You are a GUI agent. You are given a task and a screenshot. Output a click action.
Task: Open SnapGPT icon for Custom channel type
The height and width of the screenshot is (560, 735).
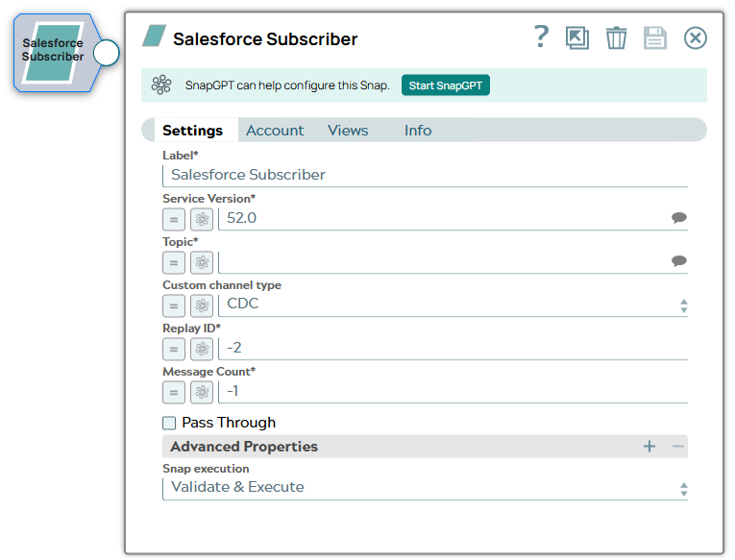[x=202, y=305]
